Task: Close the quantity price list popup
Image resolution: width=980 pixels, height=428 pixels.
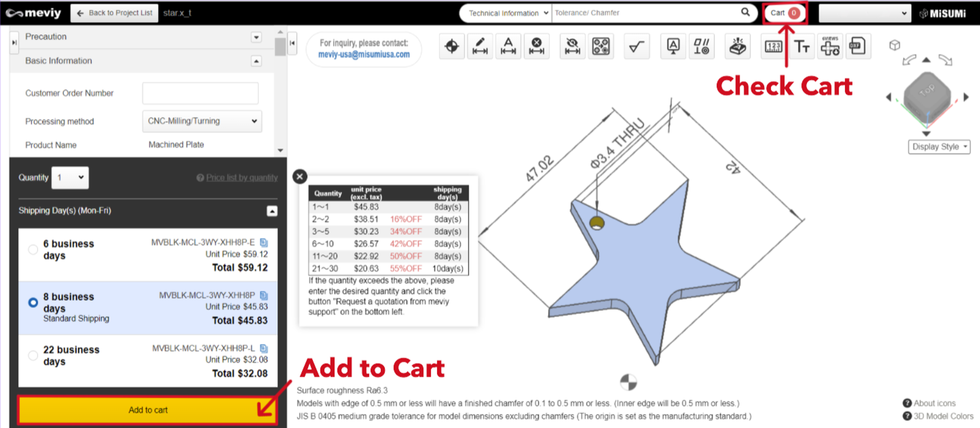Action: tap(300, 176)
